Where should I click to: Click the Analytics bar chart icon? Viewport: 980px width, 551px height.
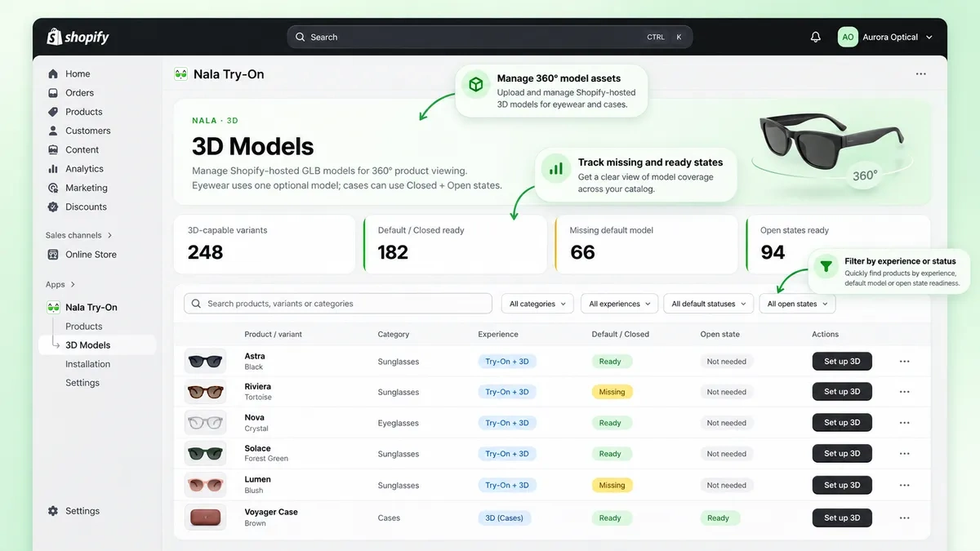(53, 169)
